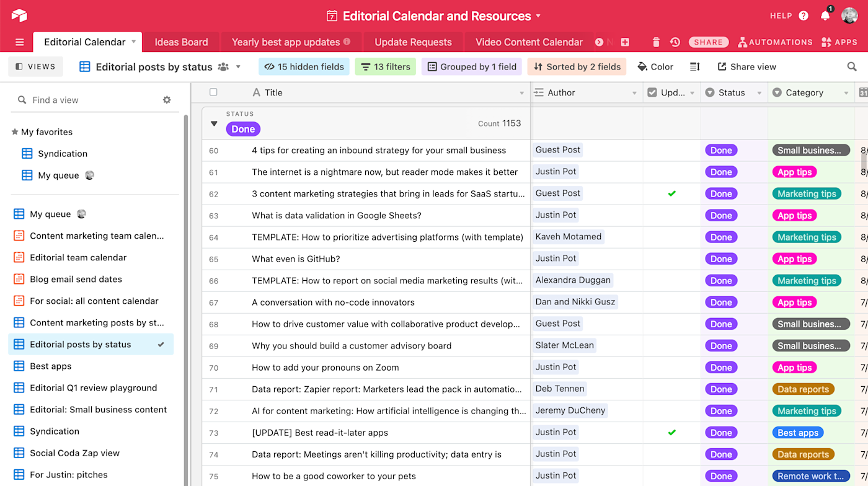Open Status column header dropdown
This screenshot has height=486, width=868.
(759, 93)
